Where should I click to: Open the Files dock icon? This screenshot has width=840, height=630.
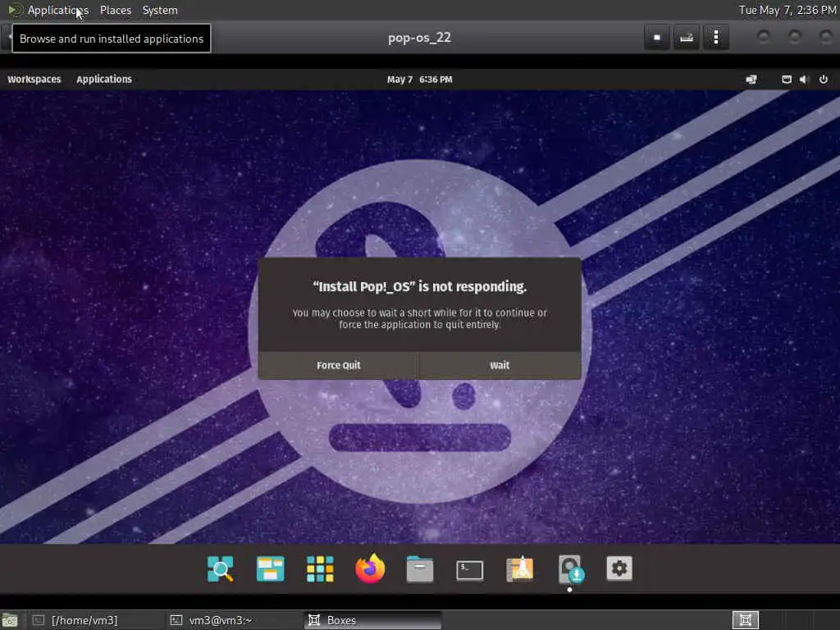(x=420, y=569)
